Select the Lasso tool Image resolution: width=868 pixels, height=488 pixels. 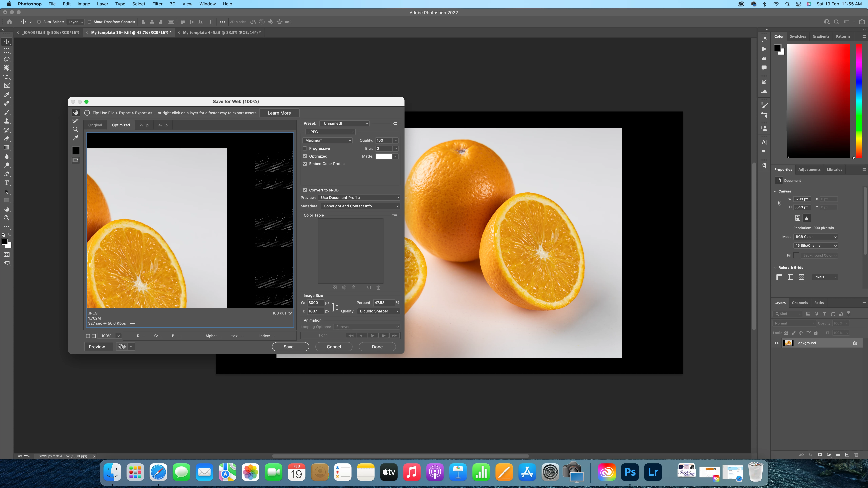pos(7,60)
